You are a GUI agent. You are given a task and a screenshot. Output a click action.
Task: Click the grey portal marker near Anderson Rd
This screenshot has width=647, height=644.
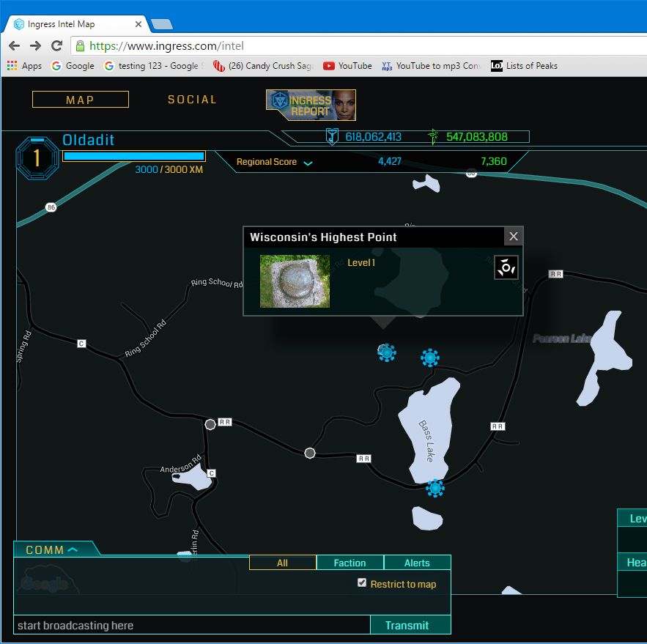tap(210, 424)
